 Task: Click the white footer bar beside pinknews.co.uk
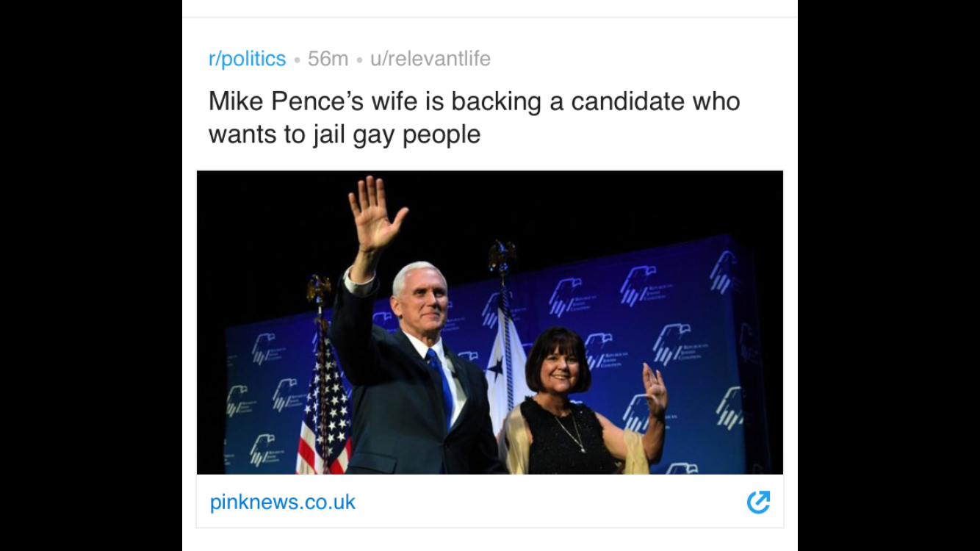pyautogui.click(x=551, y=503)
